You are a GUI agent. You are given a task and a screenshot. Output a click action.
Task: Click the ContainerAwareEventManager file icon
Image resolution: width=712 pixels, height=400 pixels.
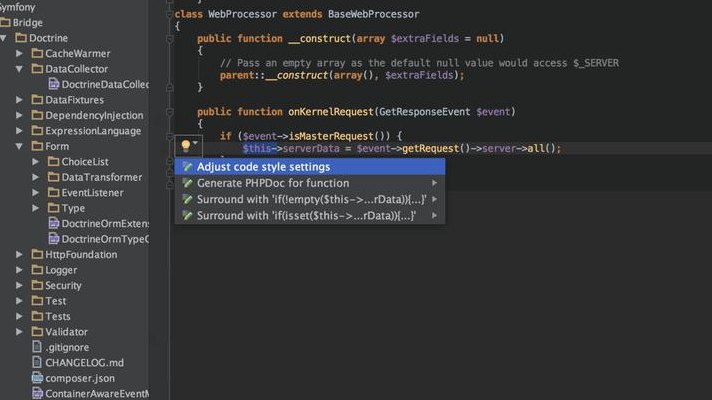(x=37, y=393)
